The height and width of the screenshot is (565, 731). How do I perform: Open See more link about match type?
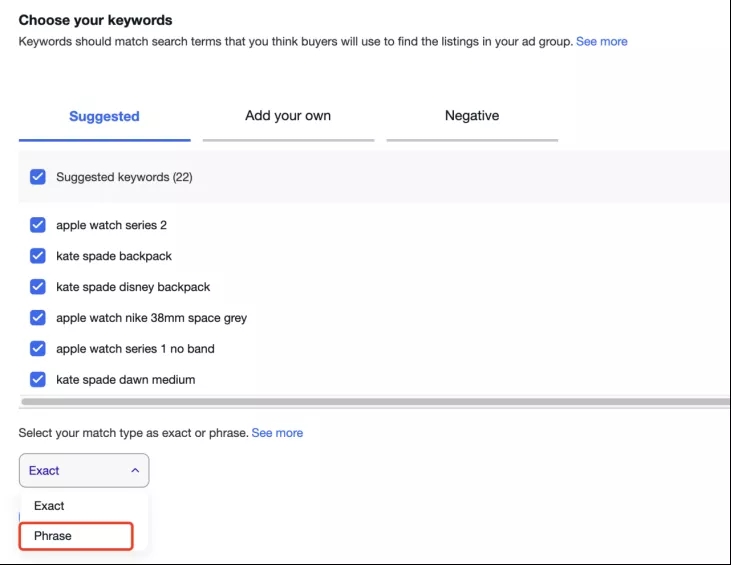pos(277,433)
